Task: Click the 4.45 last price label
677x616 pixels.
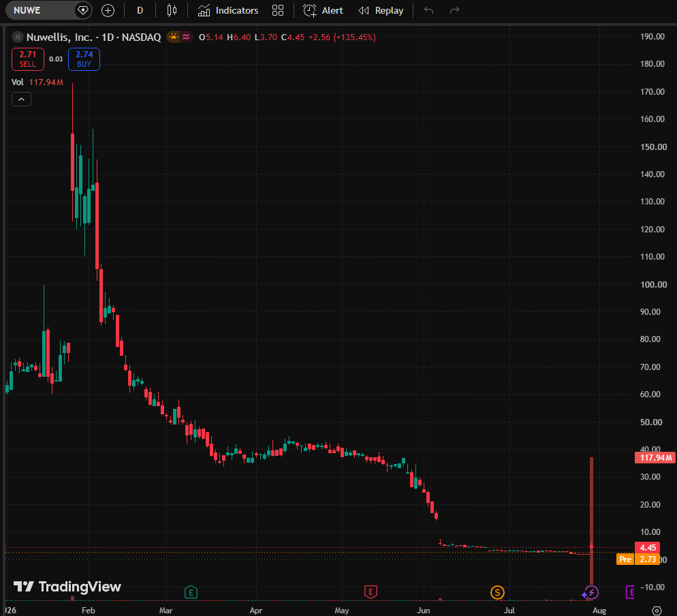Action: [x=648, y=548]
